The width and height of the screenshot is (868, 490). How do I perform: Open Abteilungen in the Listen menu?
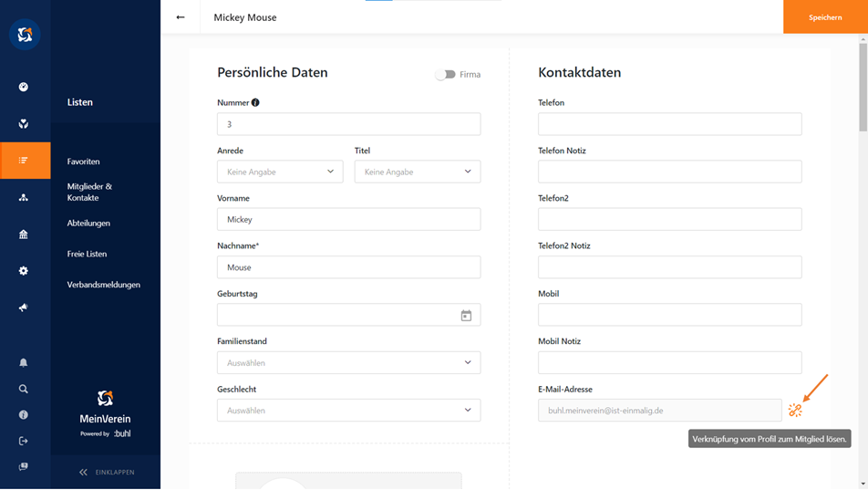(88, 223)
